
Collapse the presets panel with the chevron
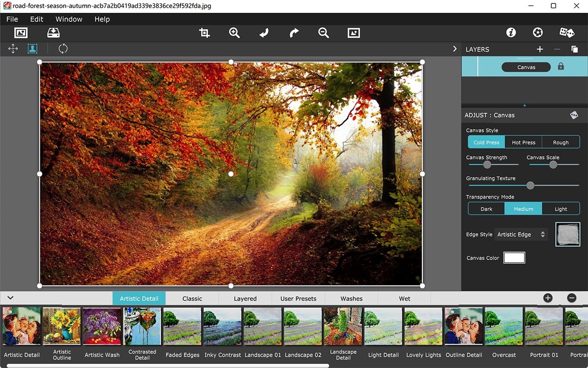[x=10, y=297]
